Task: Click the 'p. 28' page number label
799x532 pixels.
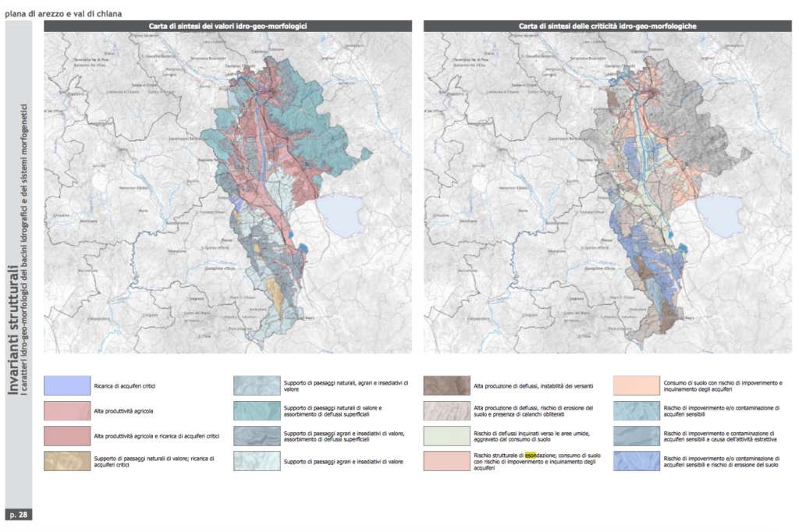Action: pyautogui.click(x=18, y=514)
